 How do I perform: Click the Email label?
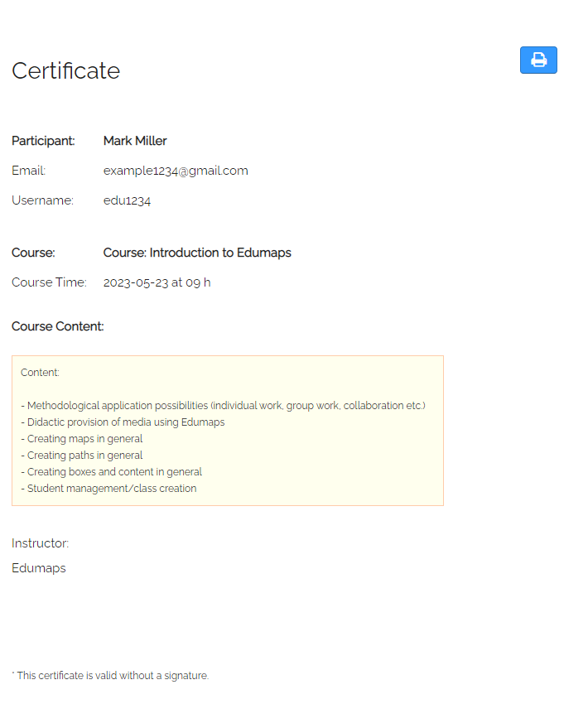pyautogui.click(x=29, y=171)
